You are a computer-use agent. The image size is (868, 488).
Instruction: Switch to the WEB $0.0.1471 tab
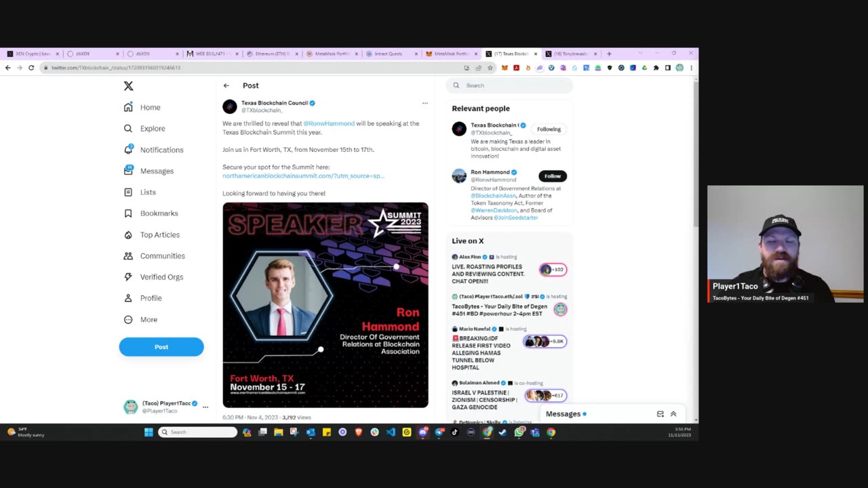pyautogui.click(x=213, y=54)
